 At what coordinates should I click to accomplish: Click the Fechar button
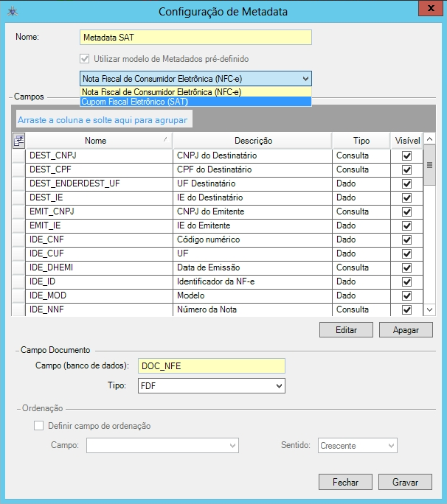tap(345, 482)
